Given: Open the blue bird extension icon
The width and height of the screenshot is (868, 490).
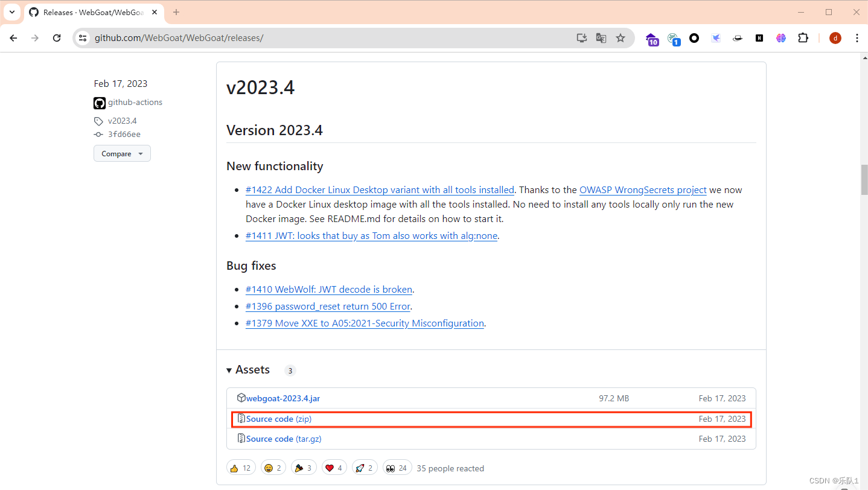Looking at the screenshot, I should 716,38.
